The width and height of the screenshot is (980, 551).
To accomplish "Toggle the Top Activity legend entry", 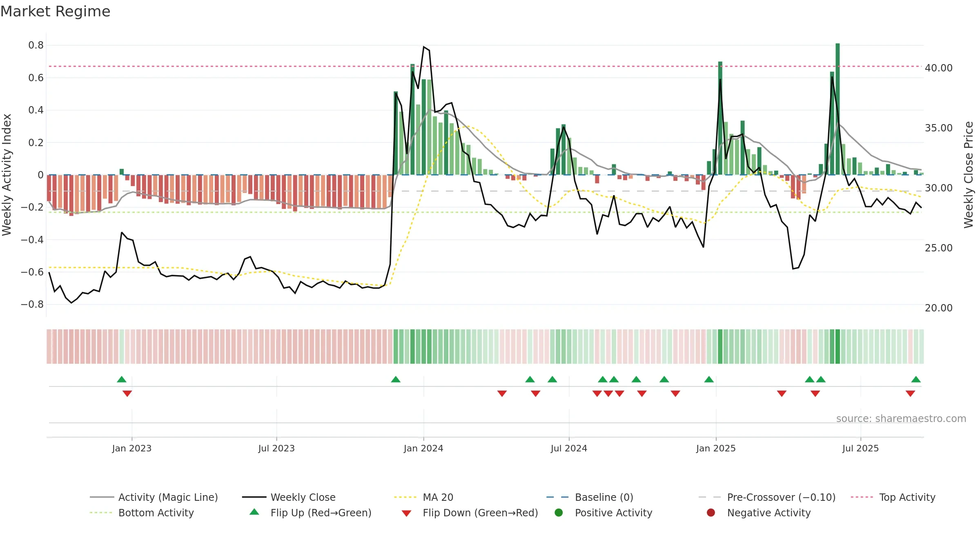I will [893, 497].
